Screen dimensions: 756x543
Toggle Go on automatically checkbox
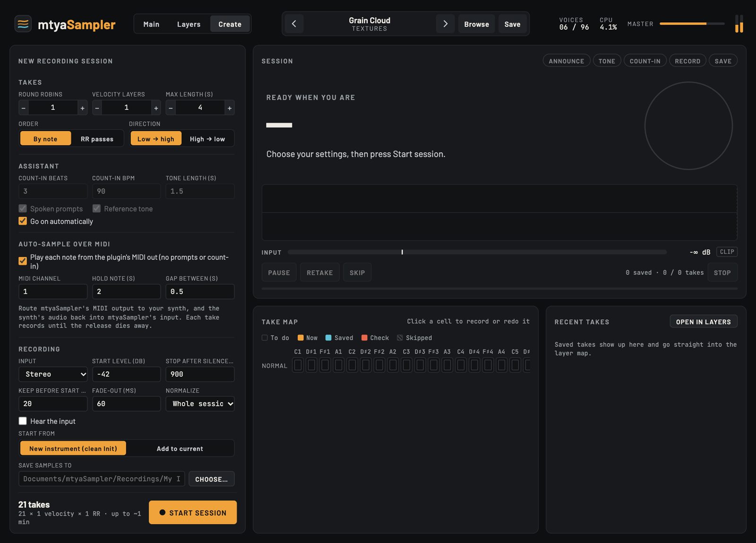tap(23, 221)
